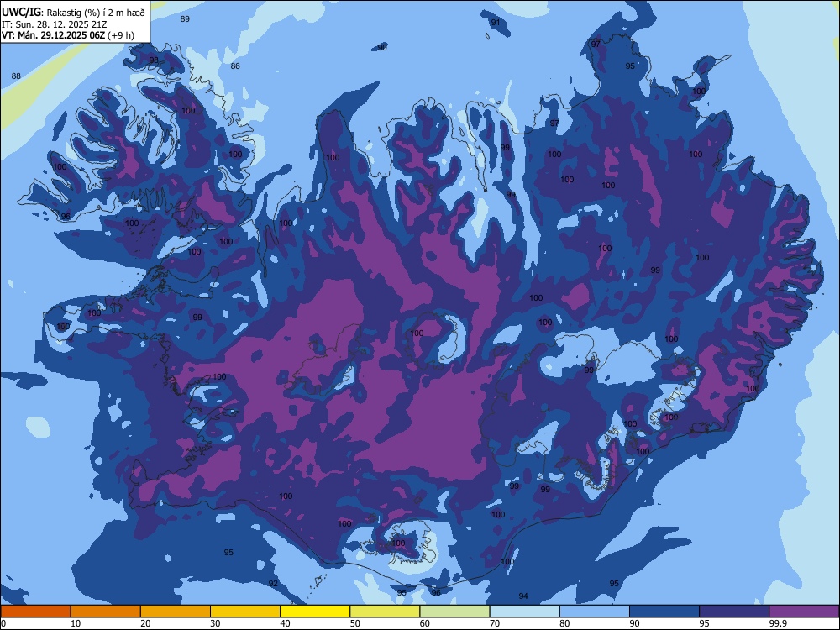This screenshot has width=840, height=630.
Task: Click the 'VT: Mán. 29.12.2025 06Z (+9 h)' line
Action: tap(68, 35)
